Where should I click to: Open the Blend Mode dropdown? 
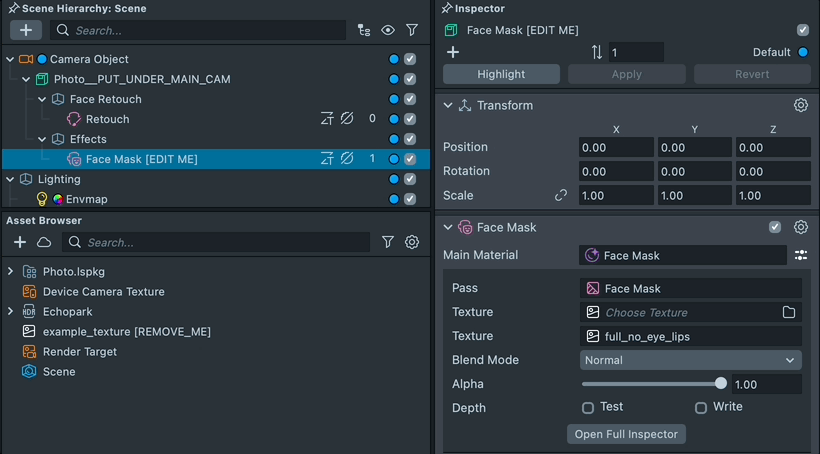tap(691, 360)
